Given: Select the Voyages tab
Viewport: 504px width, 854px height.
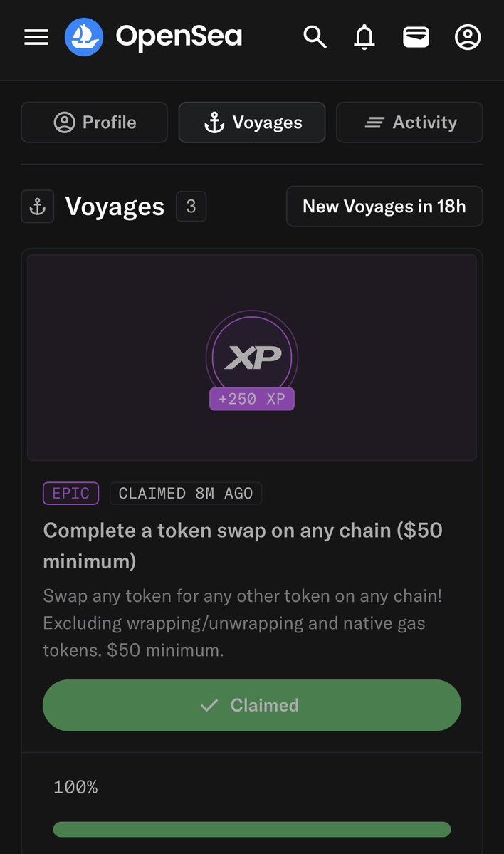Looking at the screenshot, I should [x=252, y=123].
